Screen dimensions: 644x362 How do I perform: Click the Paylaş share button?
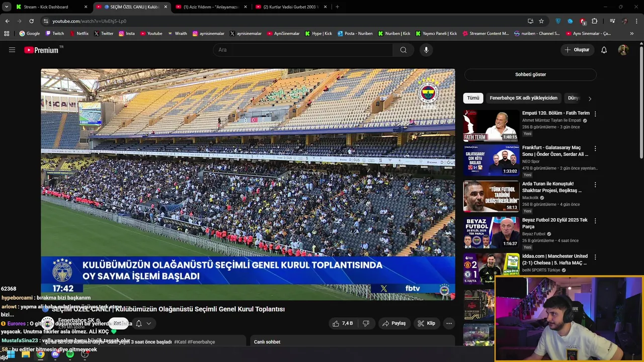[394, 323]
